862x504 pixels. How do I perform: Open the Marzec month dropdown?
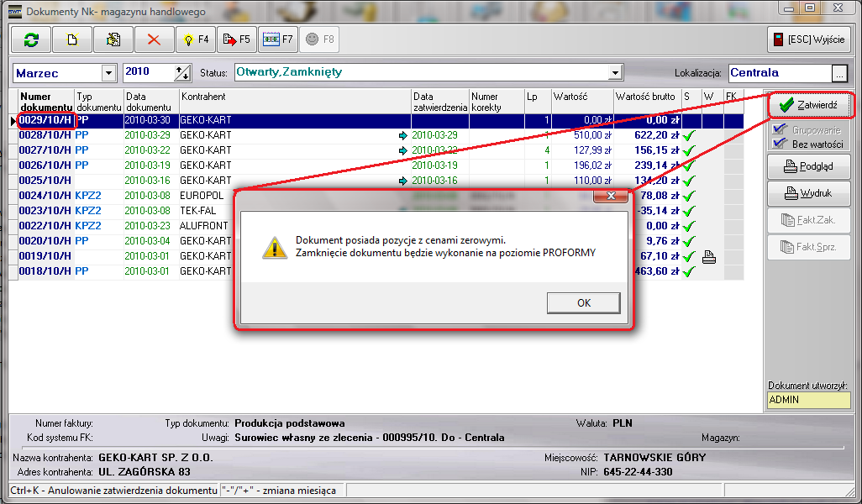(108, 73)
